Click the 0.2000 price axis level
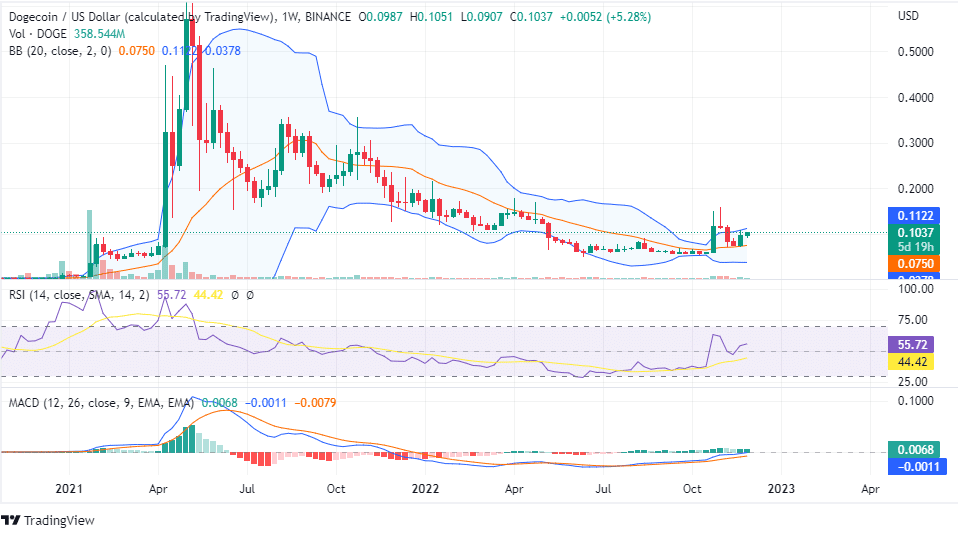The width and height of the screenshot is (958, 538). [x=915, y=189]
